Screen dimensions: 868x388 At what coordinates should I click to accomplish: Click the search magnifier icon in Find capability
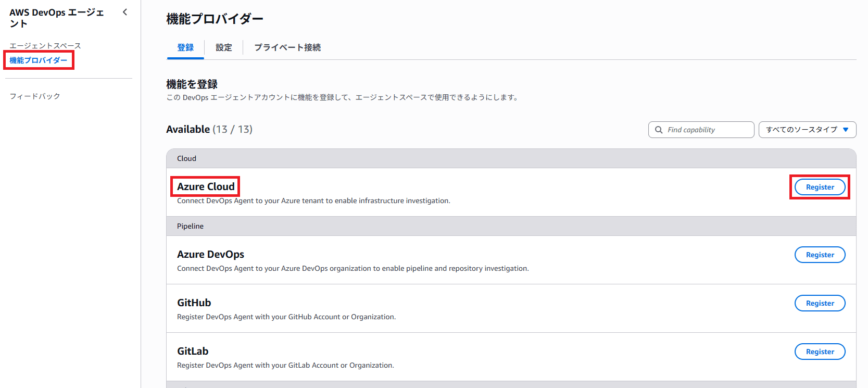coord(659,130)
